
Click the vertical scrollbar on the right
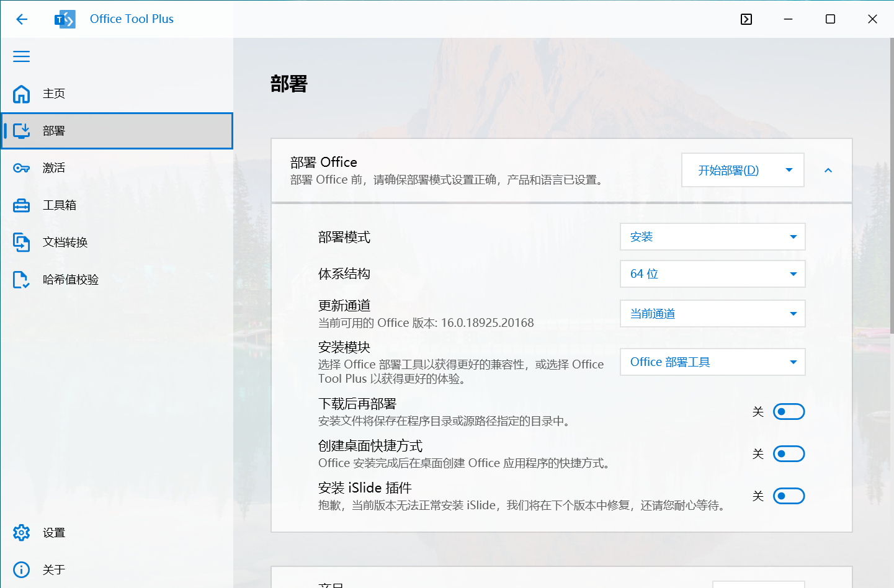(x=892, y=186)
